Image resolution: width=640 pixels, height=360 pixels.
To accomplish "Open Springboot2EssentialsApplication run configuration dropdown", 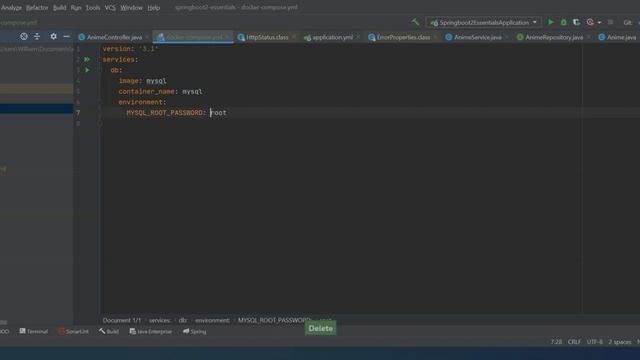I will tap(484, 22).
